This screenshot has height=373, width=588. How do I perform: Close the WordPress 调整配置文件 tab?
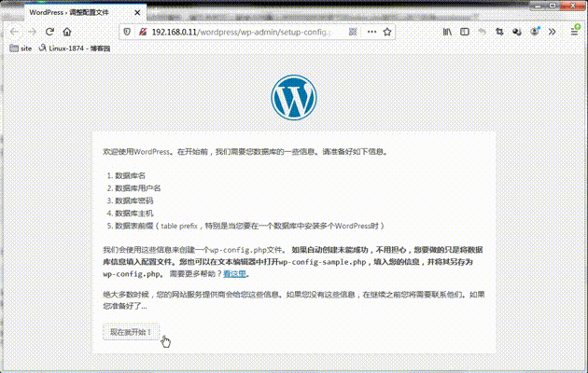pos(137,12)
